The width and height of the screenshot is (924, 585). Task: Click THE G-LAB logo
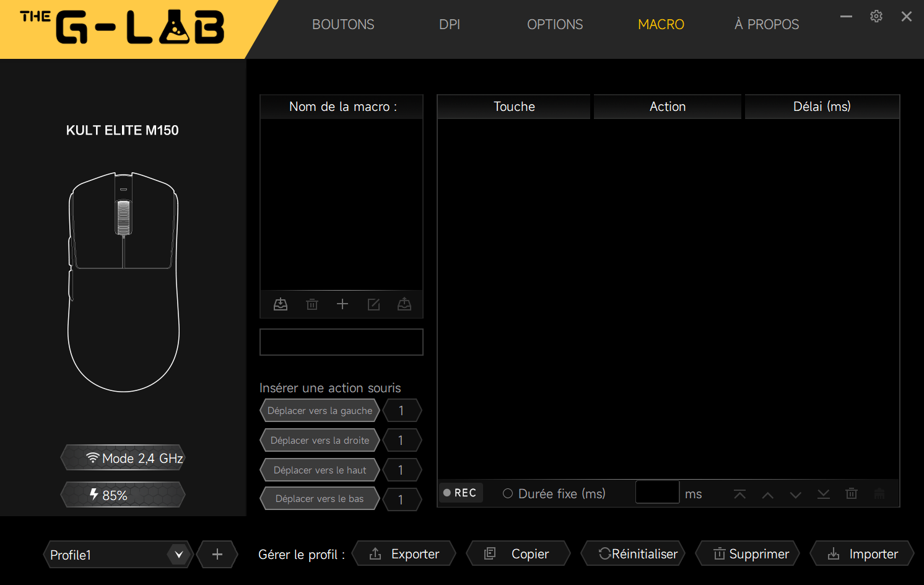click(122, 28)
